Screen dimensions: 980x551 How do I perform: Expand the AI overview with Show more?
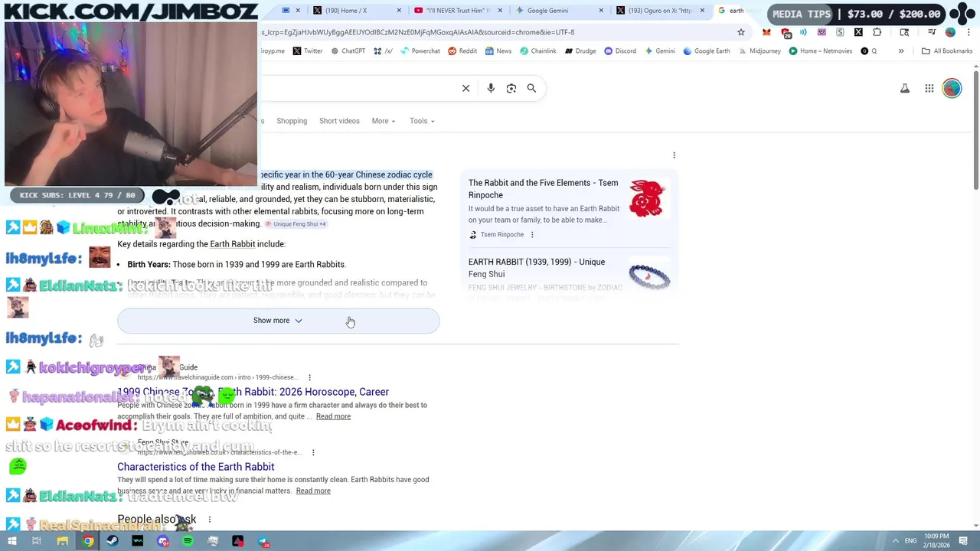pyautogui.click(x=278, y=321)
